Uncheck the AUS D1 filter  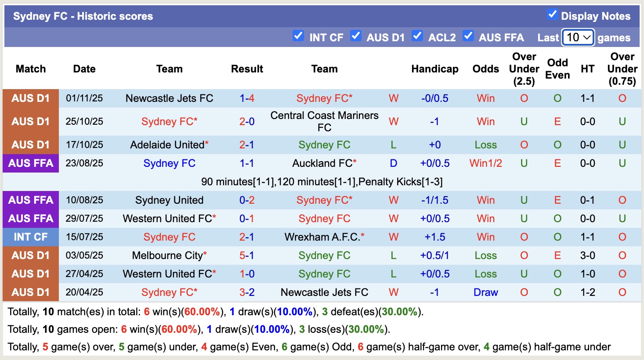[x=355, y=36]
